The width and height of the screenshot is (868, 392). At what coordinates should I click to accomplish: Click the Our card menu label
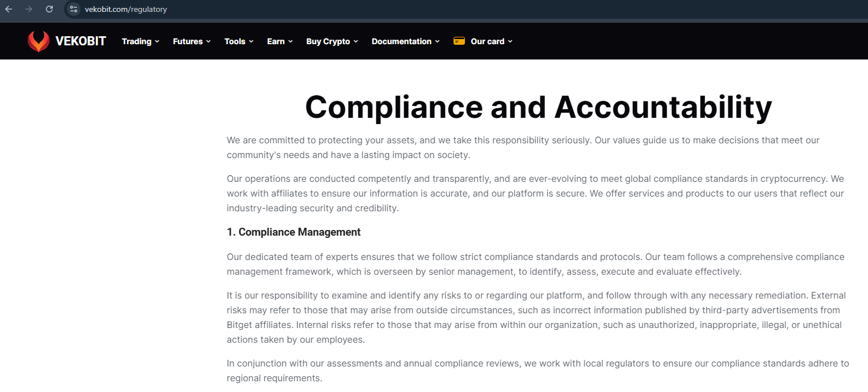pos(488,41)
